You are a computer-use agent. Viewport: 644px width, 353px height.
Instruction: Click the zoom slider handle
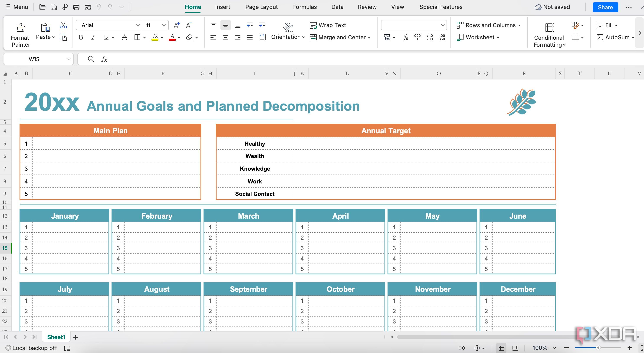(598, 348)
